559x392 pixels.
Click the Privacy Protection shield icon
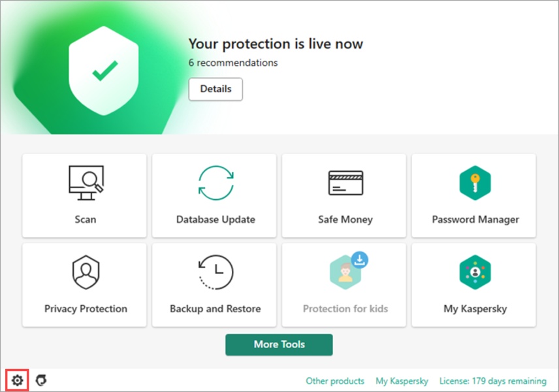click(x=86, y=272)
